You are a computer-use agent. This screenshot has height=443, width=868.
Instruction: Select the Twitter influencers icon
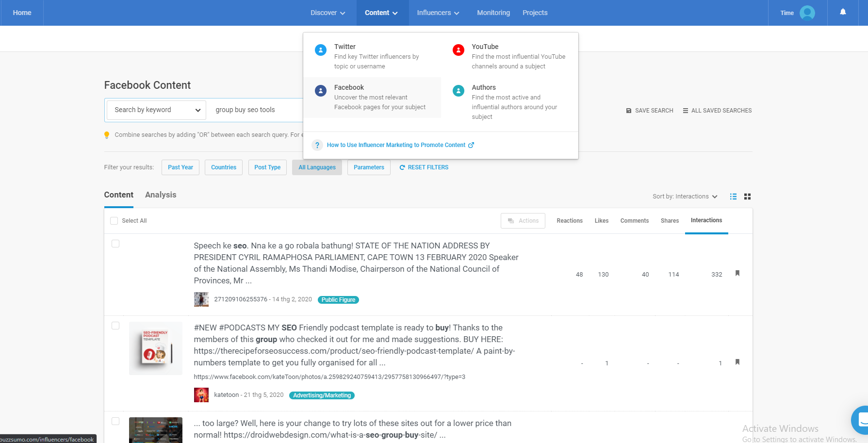[x=321, y=50]
